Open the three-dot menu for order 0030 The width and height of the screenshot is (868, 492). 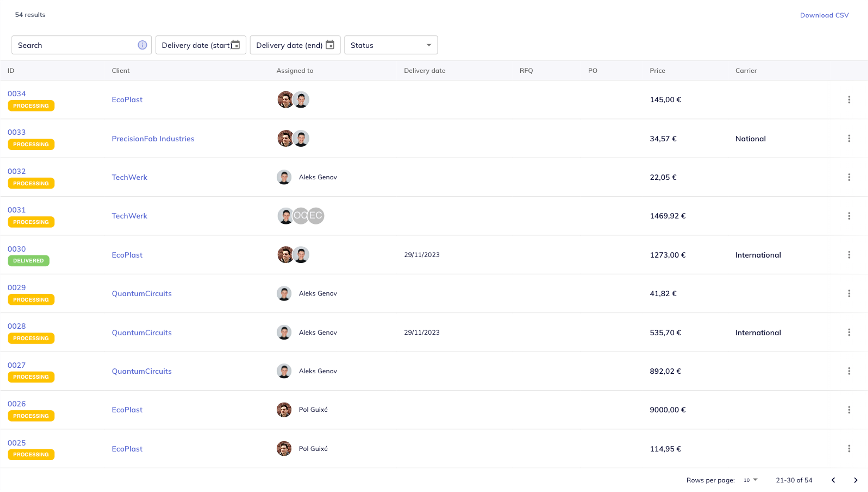tap(849, 255)
